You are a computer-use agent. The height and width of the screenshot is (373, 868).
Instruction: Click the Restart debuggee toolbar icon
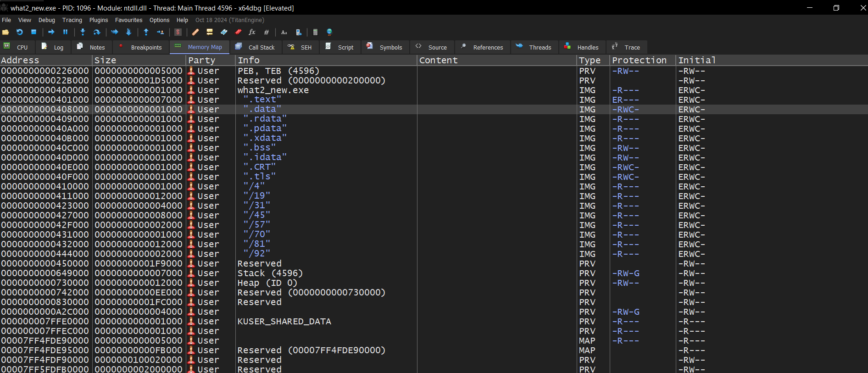pos(20,32)
